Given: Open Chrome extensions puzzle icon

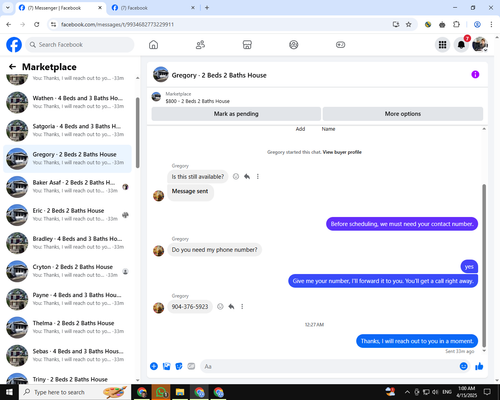Looking at the screenshot, I should click(x=456, y=24).
